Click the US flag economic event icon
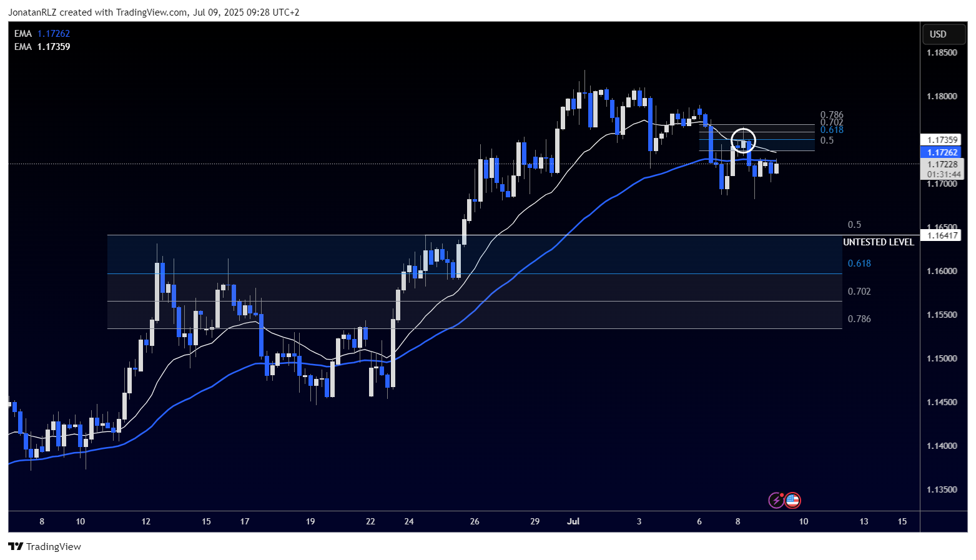The height and width of the screenshot is (560, 976). click(x=792, y=500)
